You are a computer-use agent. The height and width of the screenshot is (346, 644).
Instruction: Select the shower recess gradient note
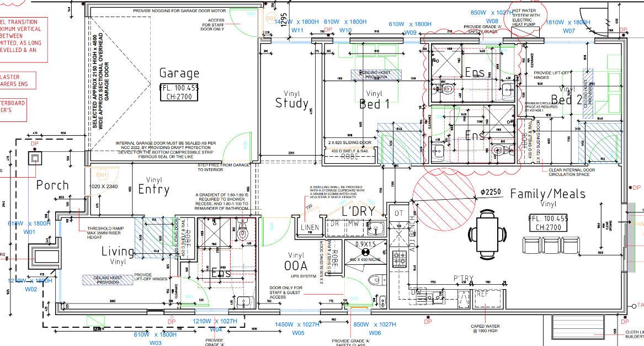tap(222, 201)
